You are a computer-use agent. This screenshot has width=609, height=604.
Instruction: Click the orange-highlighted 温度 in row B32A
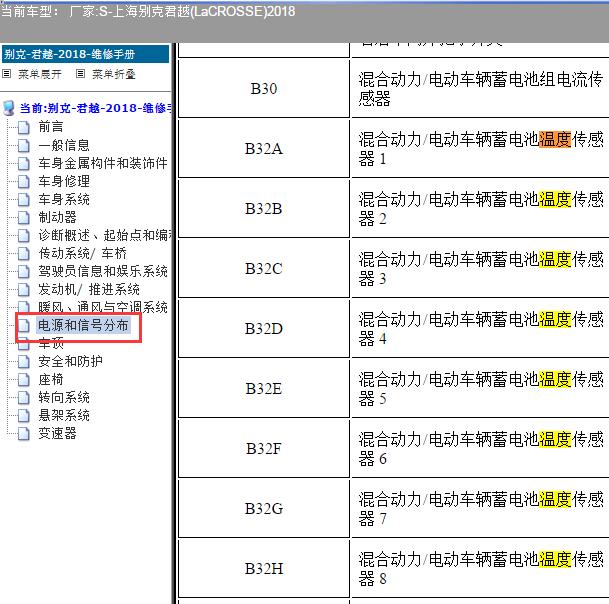[x=555, y=139]
